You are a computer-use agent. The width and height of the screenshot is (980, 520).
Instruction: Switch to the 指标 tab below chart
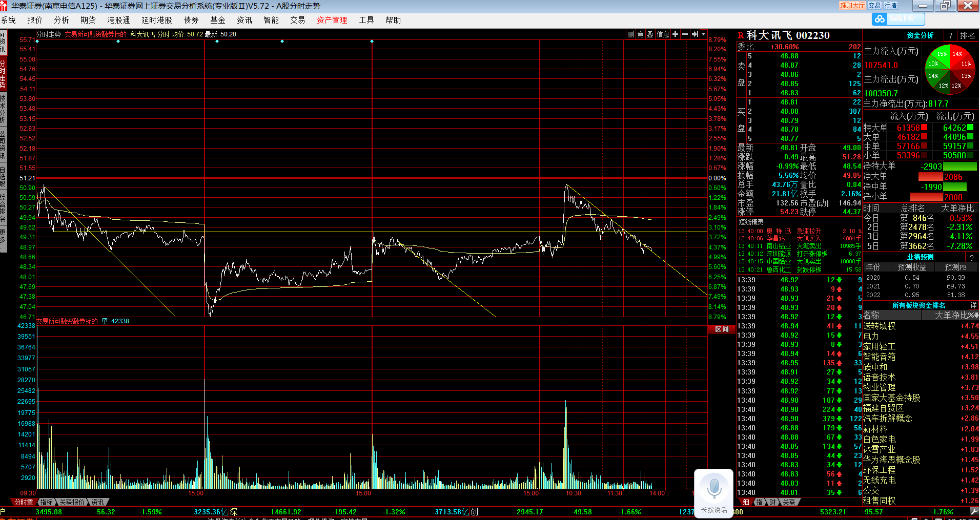click(46, 502)
